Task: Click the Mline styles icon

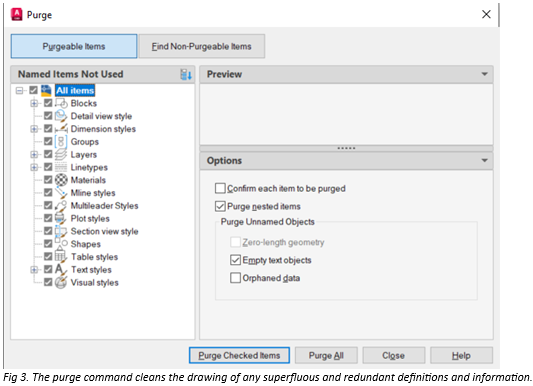Action: pyautogui.click(x=61, y=193)
